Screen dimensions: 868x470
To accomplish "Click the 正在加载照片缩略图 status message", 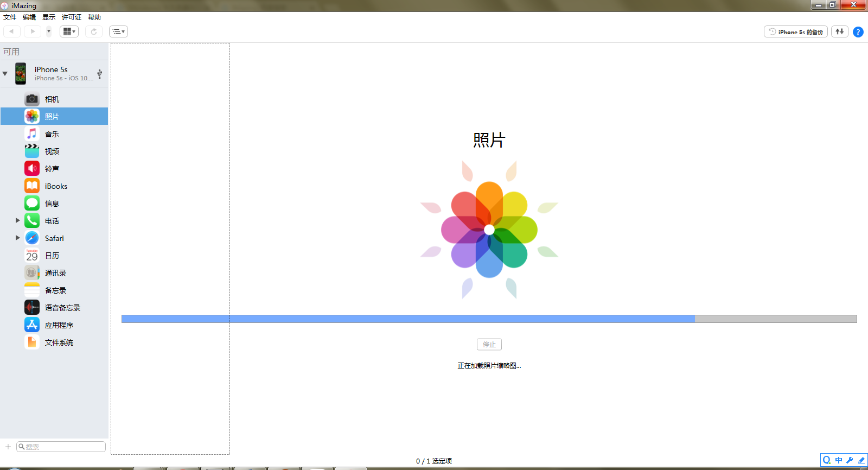I will (x=489, y=366).
